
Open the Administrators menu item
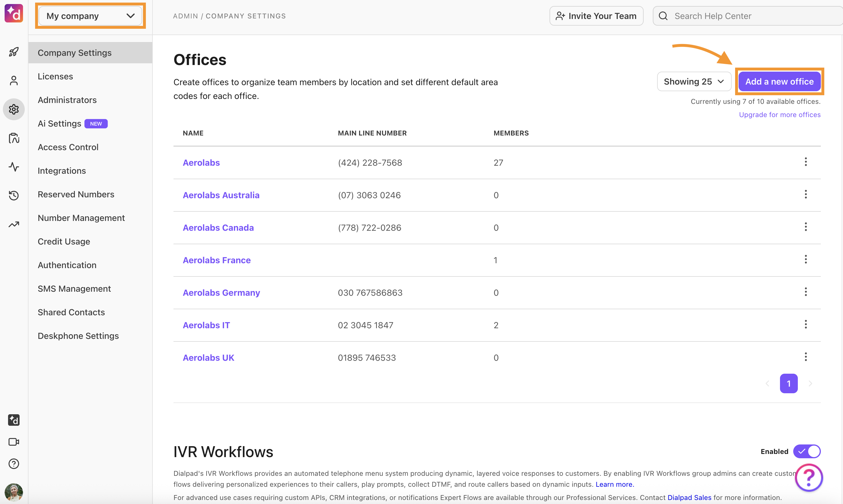[x=90, y=100]
